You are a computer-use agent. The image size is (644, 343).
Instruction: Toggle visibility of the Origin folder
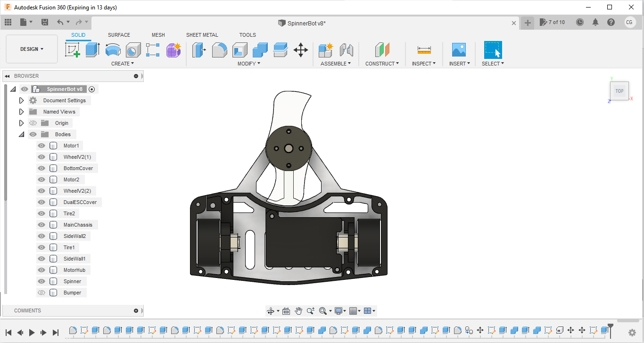33,123
